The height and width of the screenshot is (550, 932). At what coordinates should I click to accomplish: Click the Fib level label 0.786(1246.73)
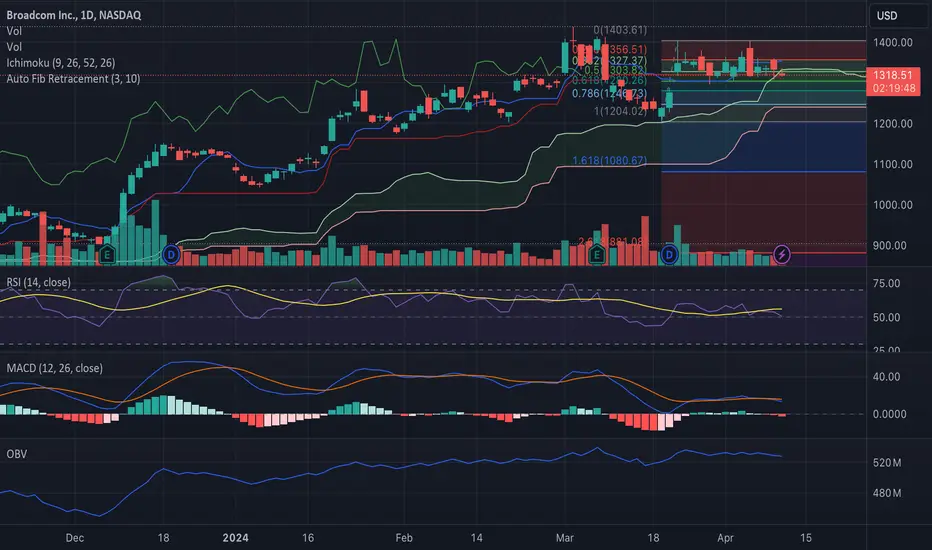(x=609, y=93)
